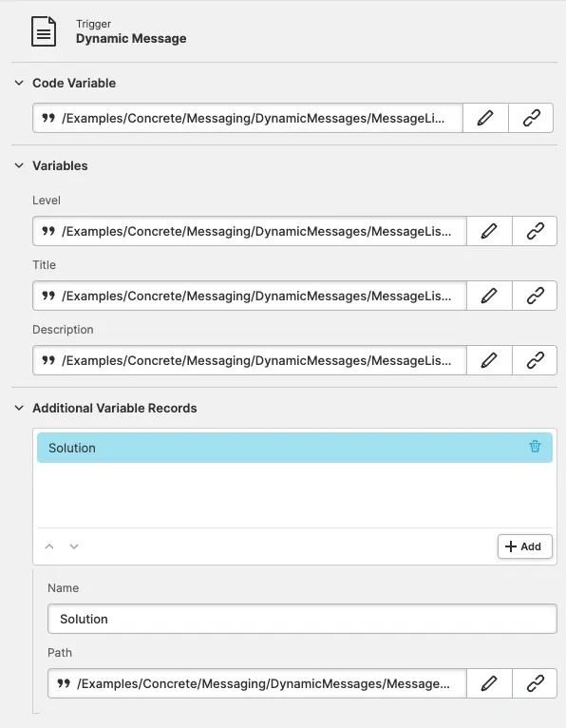Click into the Name input field
Screen dimensions: 566x728
(x=302, y=619)
